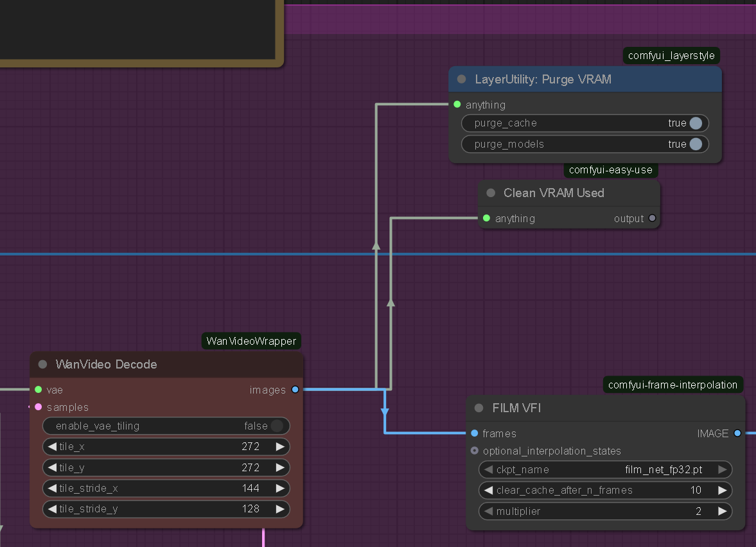756x547 pixels.
Task: Click the comfyui-easy-use badge
Action: pos(611,169)
